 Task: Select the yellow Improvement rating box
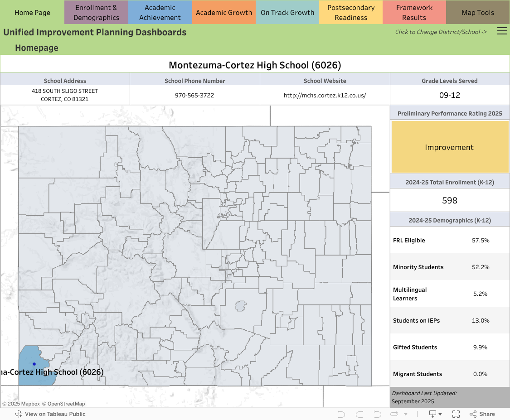(450, 147)
